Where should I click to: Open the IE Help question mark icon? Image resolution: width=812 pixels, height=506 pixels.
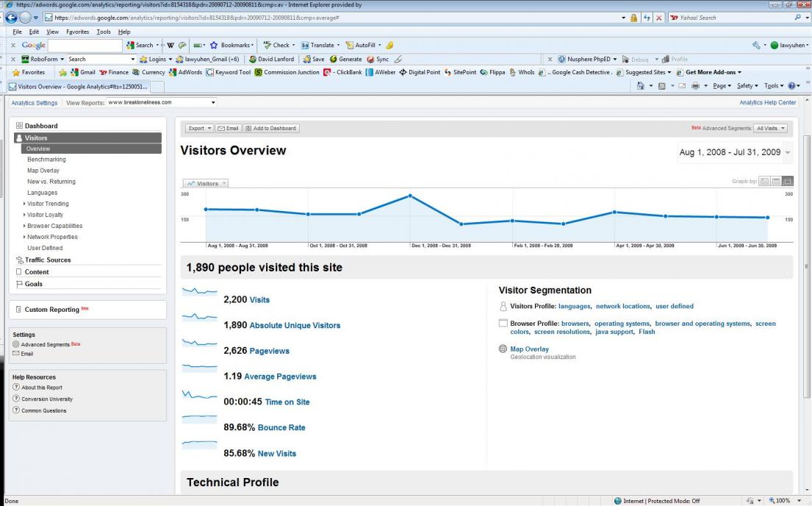coord(791,85)
